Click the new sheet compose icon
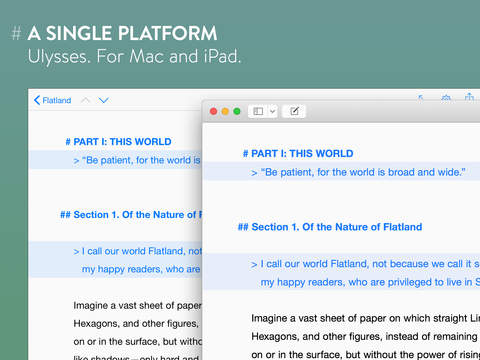 (x=294, y=111)
